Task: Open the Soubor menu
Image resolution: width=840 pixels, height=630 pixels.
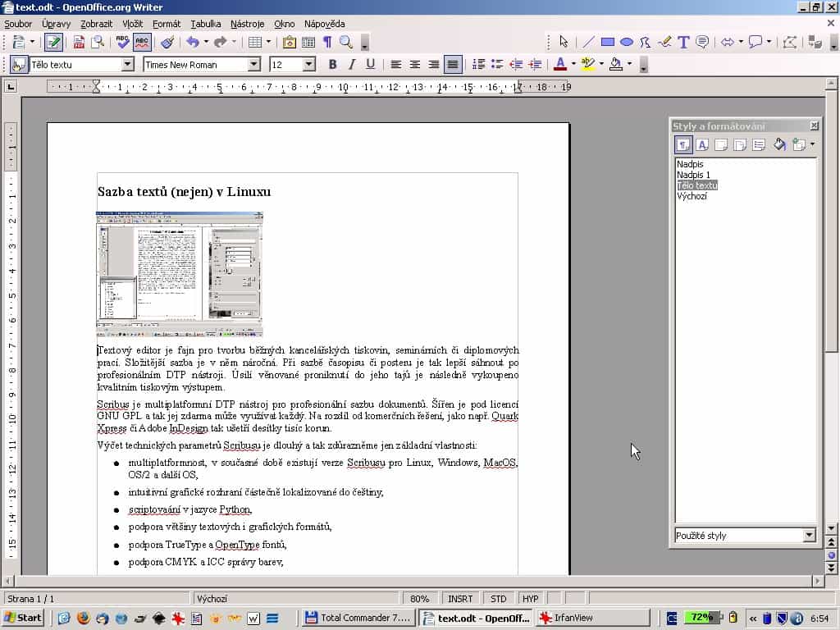Action: (x=18, y=24)
